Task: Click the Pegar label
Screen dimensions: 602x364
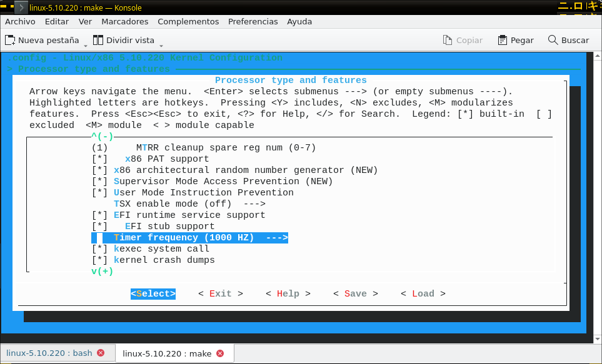Action: [522, 41]
